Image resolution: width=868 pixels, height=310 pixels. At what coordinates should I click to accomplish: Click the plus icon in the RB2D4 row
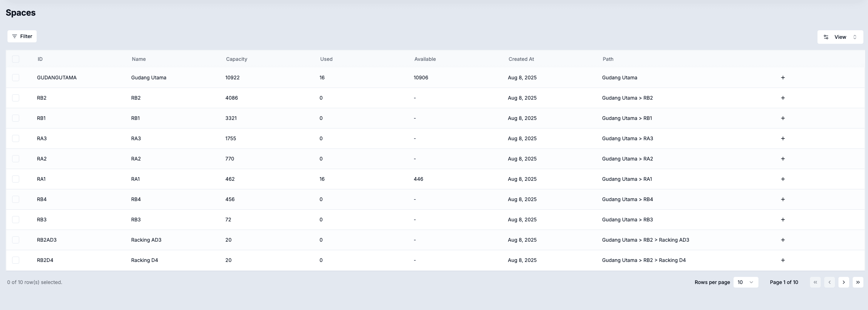[783, 260]
